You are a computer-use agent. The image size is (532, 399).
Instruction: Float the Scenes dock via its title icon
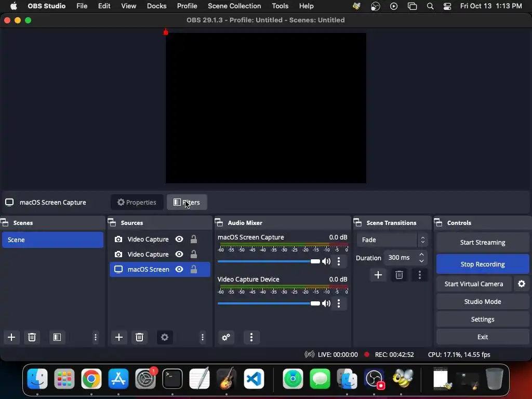click(x=4, y=222)
